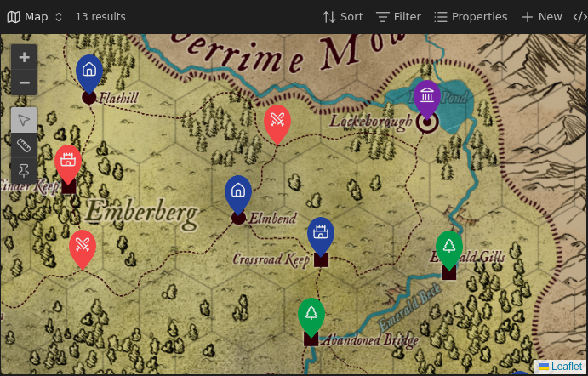Click the blue house marker at Flathill
The width and height of the screenshot is (588, 376).
(x=89, y=74)
